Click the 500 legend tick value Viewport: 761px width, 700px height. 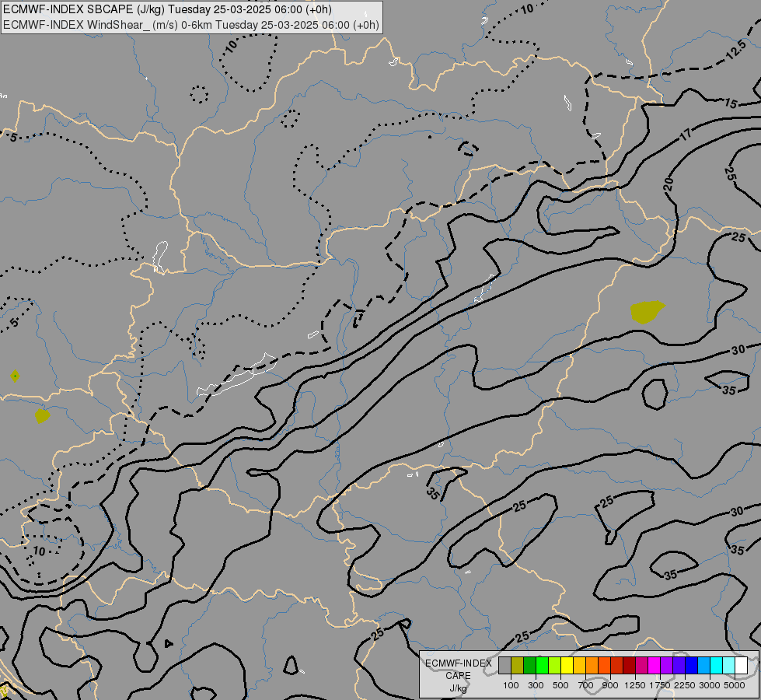[560, 685]
